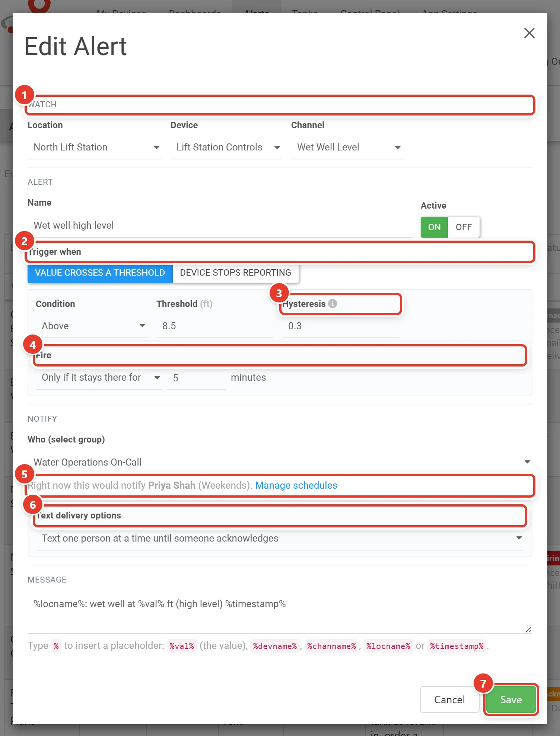The height and width of the screenshot is (736, 560).
Task: Click the message area resize handle
Action: pyautogui.click(x=528, y=629)
